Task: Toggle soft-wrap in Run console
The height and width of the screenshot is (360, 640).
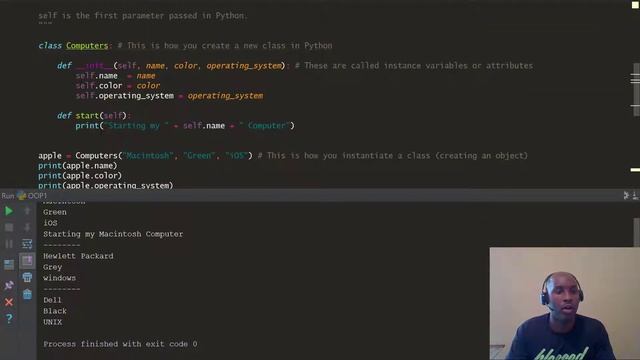Action: 27,244
